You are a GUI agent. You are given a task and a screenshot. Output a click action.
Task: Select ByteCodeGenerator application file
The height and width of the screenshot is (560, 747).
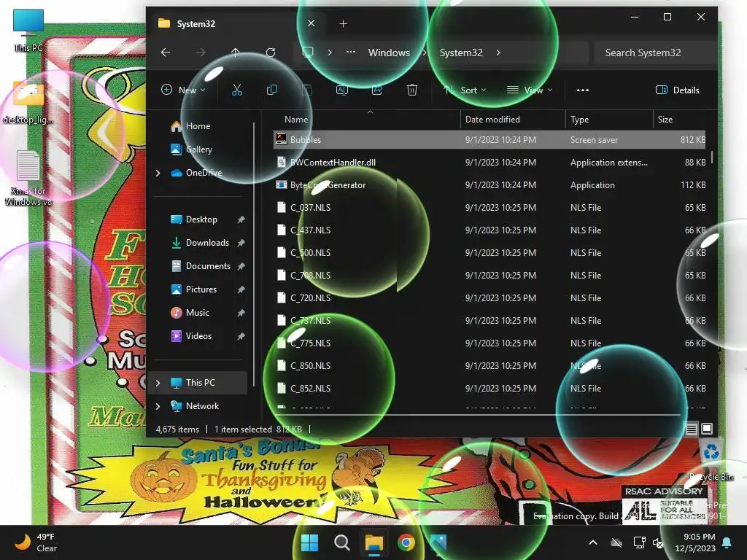tap(489, 185)
